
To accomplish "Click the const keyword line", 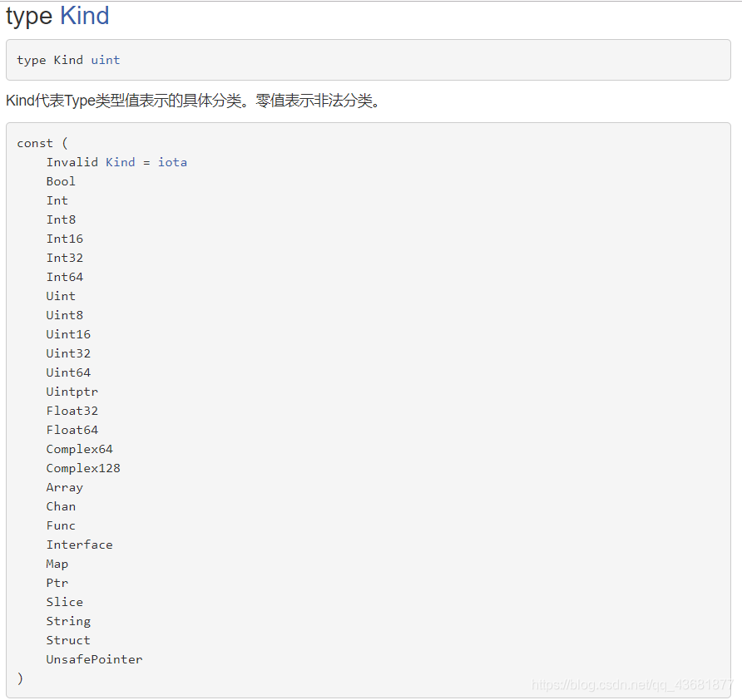I will coord(42,143).
